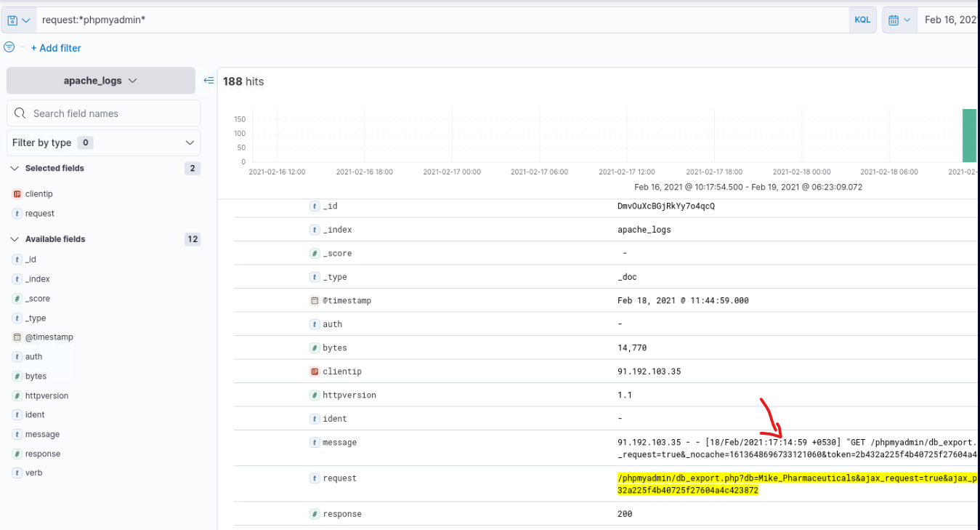Click the bytes number type icon in sidebar
The height and width of the screenshot is (530, 980).
tap(17, 377)
